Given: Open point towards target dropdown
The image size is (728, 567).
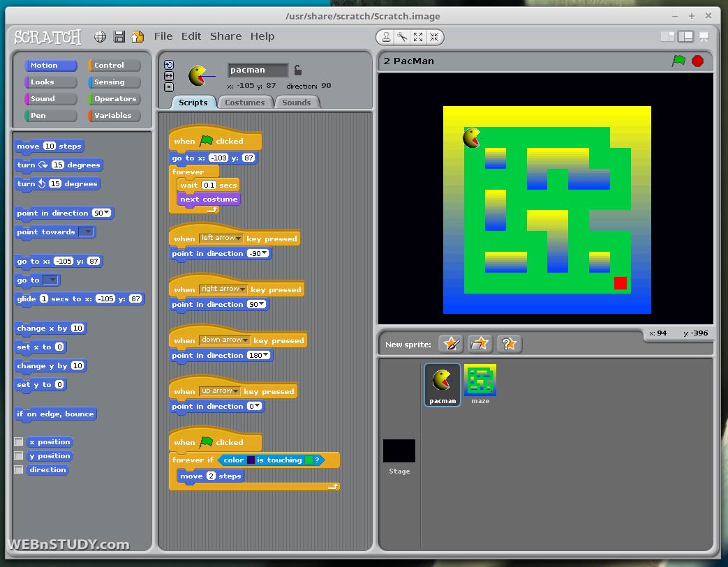Looking at the screenshot, I should click(87, 232).
